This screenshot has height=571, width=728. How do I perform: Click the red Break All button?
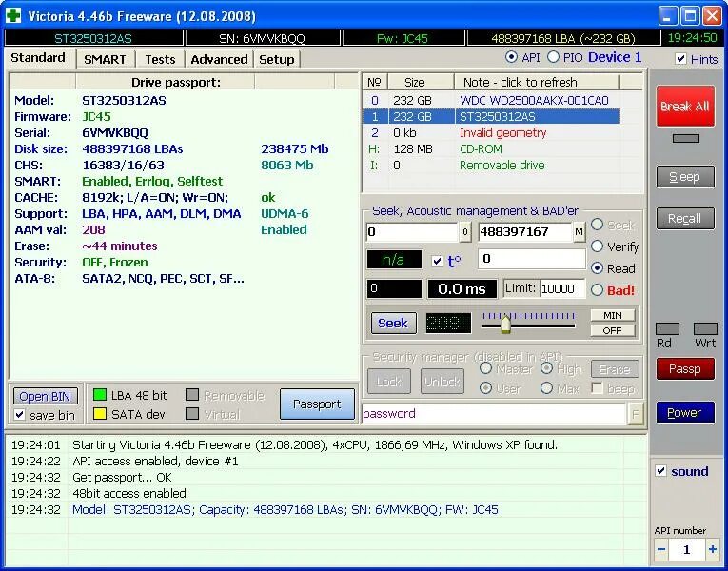685,107
